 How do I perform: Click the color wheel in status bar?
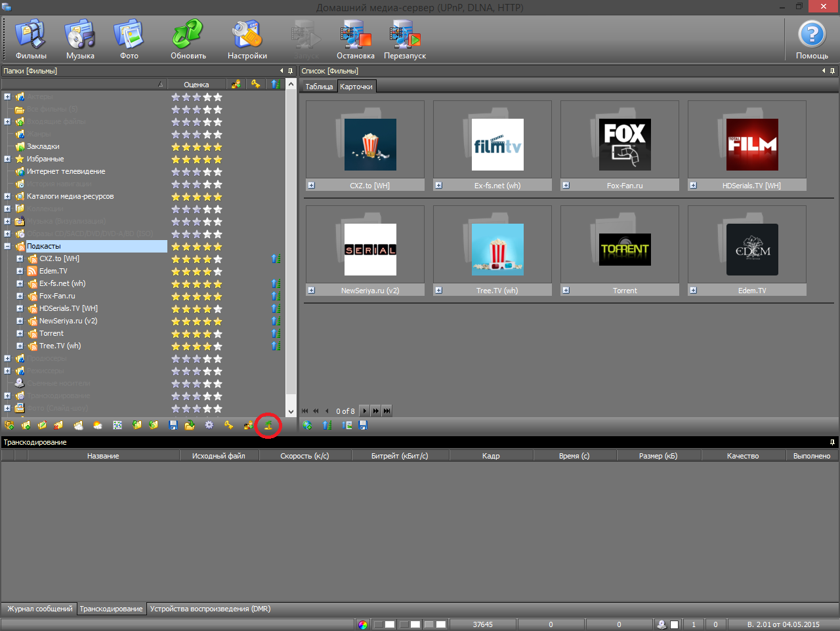pos(363,624)
